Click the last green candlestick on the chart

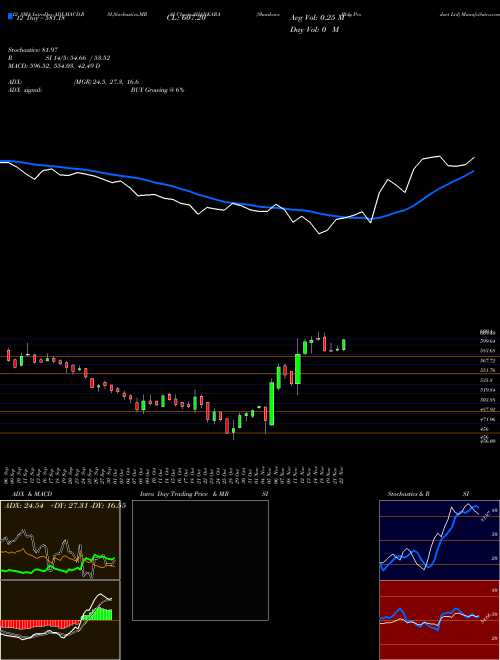tap(344, 345)
